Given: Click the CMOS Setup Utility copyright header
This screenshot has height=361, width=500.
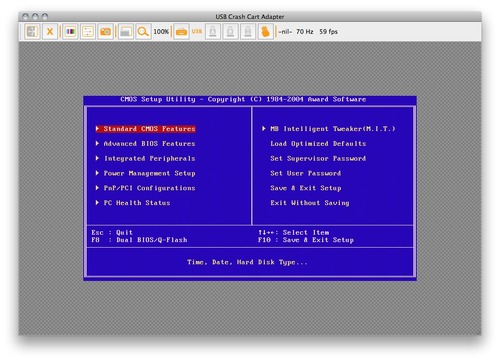Looking at the screenshot, I should coord(243,99).
